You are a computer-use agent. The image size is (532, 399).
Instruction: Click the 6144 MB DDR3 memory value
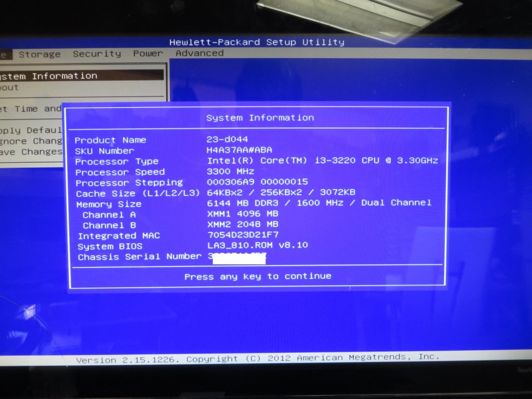[320, 203]
